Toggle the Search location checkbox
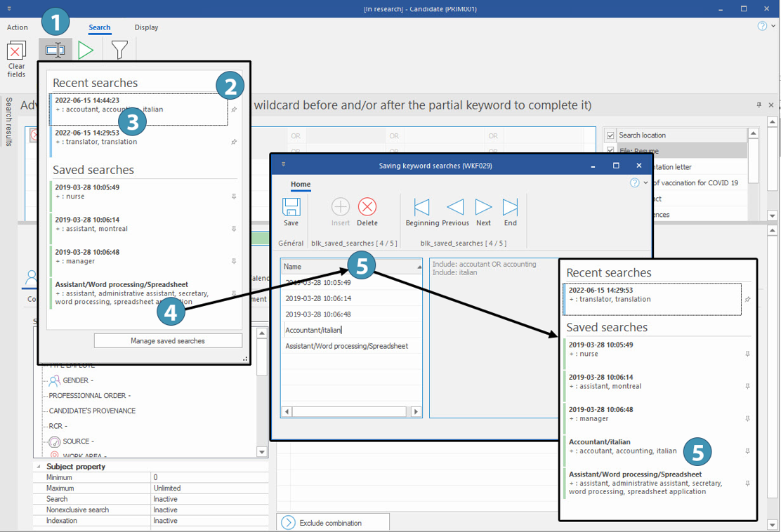This screenshot has width=781, height=532. click(x=610, y=135)
